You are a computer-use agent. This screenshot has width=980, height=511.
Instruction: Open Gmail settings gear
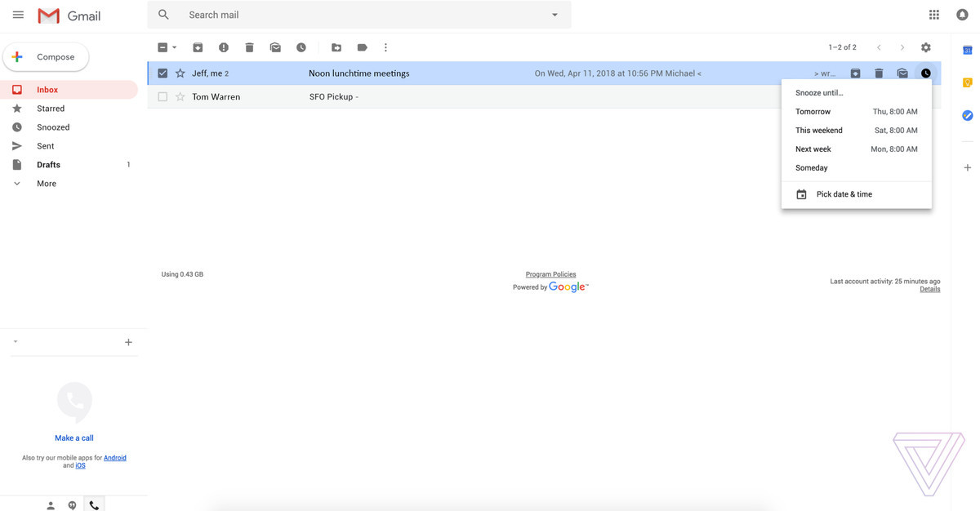click(925, 47)
